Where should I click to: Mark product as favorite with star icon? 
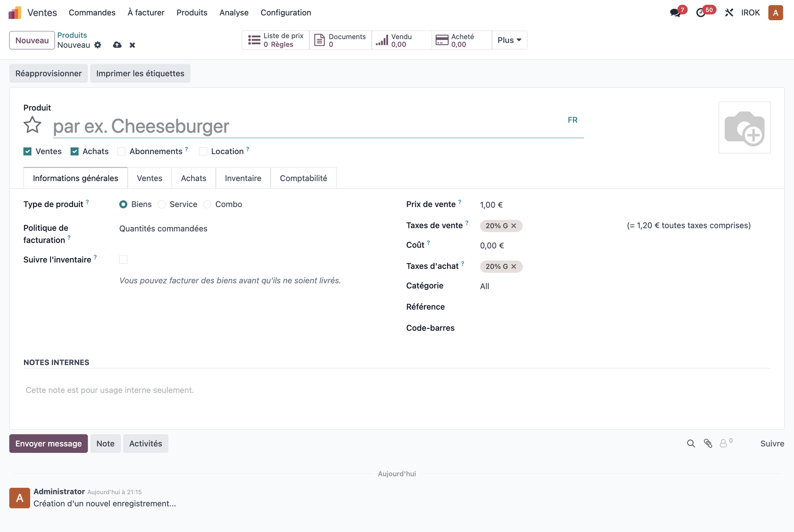coord(32,125)
